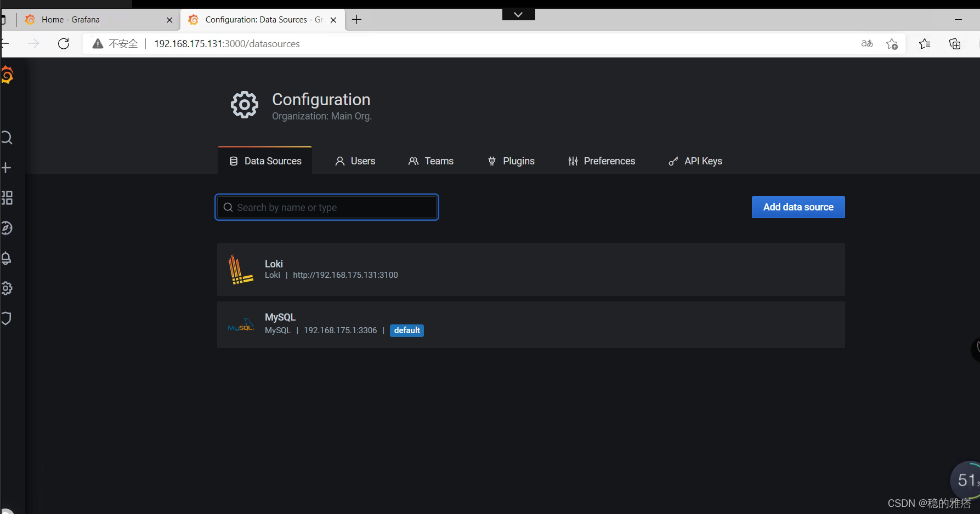
Task: Select the Data Sources tab
Action: coord(265,161)
